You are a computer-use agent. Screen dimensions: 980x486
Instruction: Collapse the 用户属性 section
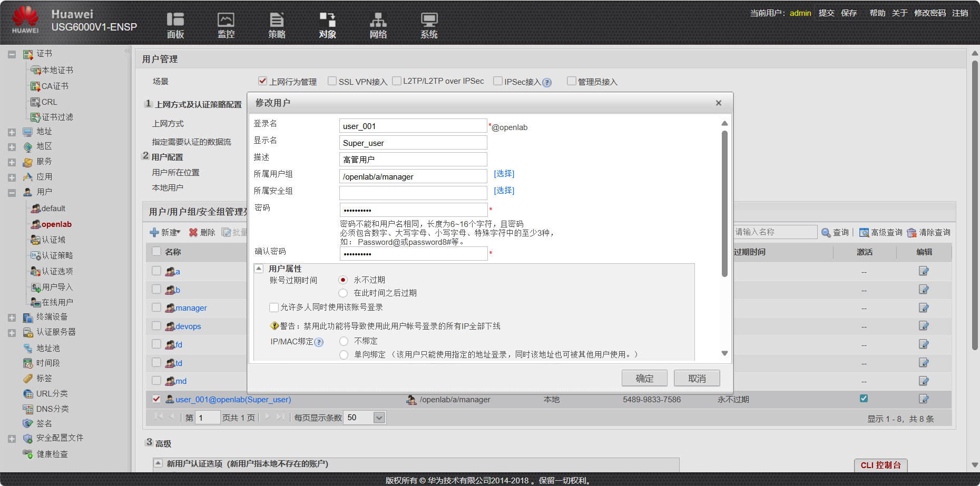click(x=259, y=269)
